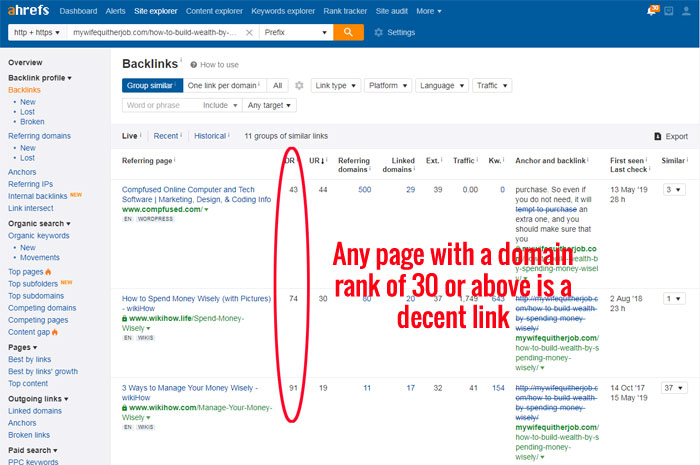Open Dashboard in top navigation
Viewport: 700px width, 465px height.
(x=78, y=11)
